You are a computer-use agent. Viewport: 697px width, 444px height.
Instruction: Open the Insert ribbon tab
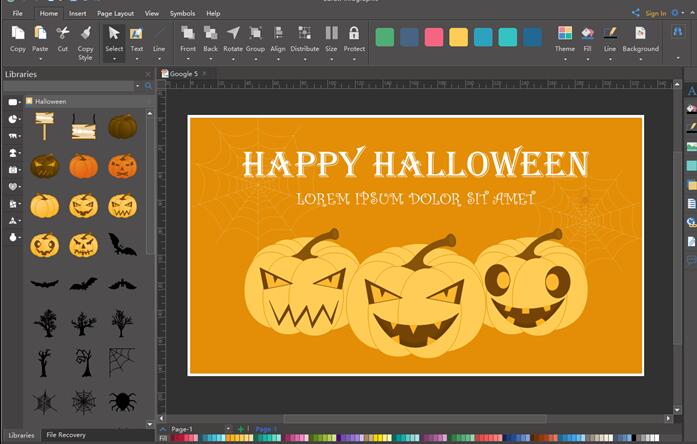point(77,13)
